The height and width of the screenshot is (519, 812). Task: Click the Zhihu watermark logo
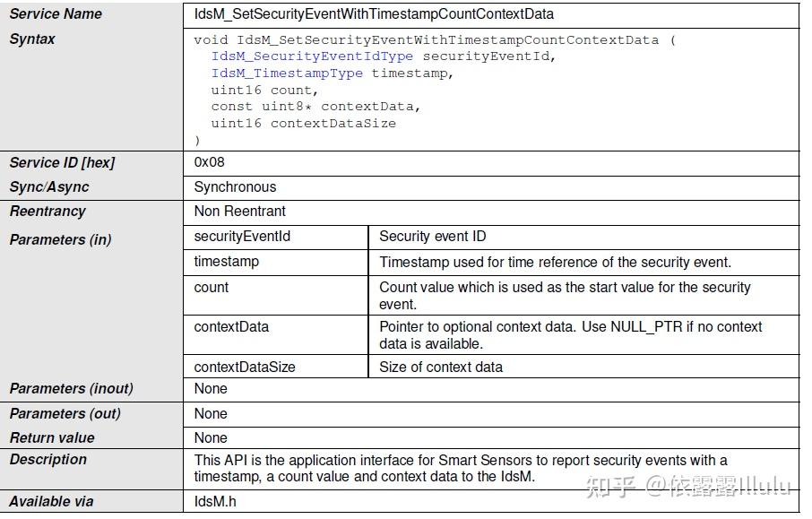(x=612, y=486)
